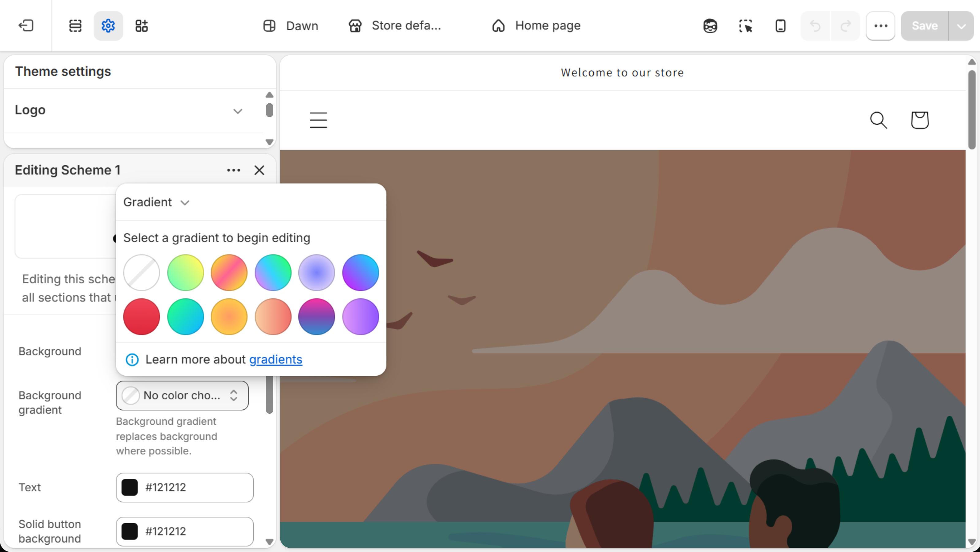Click the Save button
980x552 pixels.
924,25
